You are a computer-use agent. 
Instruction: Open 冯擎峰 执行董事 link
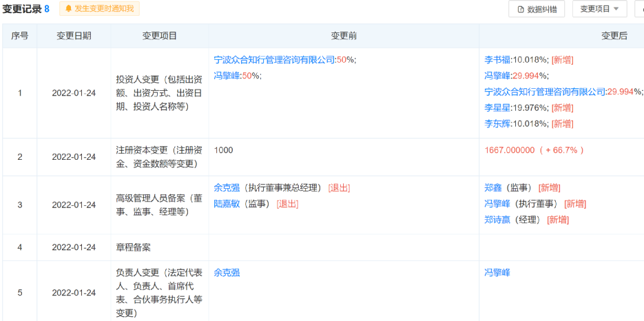tap(497, 204)
